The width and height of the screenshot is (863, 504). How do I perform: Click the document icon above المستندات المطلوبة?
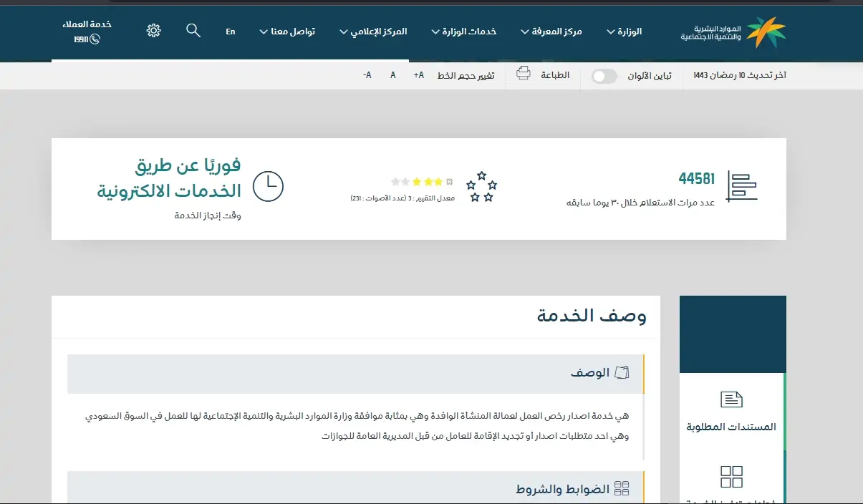point(731,399)
